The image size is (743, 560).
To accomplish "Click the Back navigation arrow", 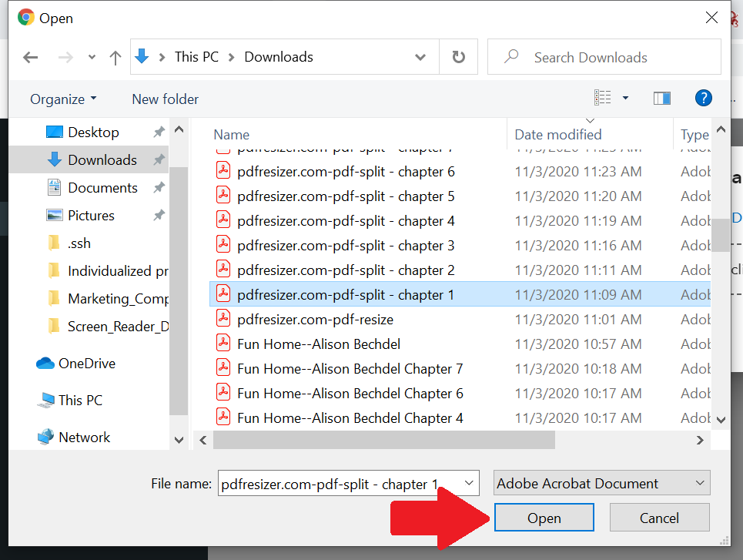I will 31,58.
